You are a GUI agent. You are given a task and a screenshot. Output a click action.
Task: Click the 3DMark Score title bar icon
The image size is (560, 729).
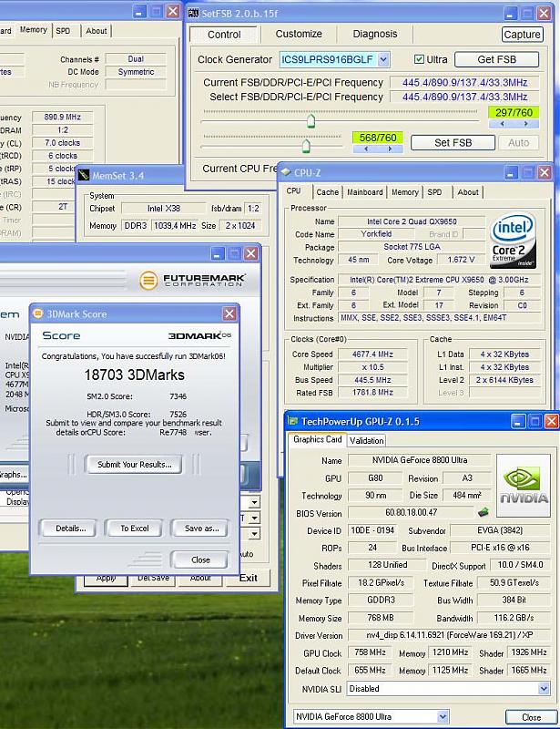tap(38, 313)
